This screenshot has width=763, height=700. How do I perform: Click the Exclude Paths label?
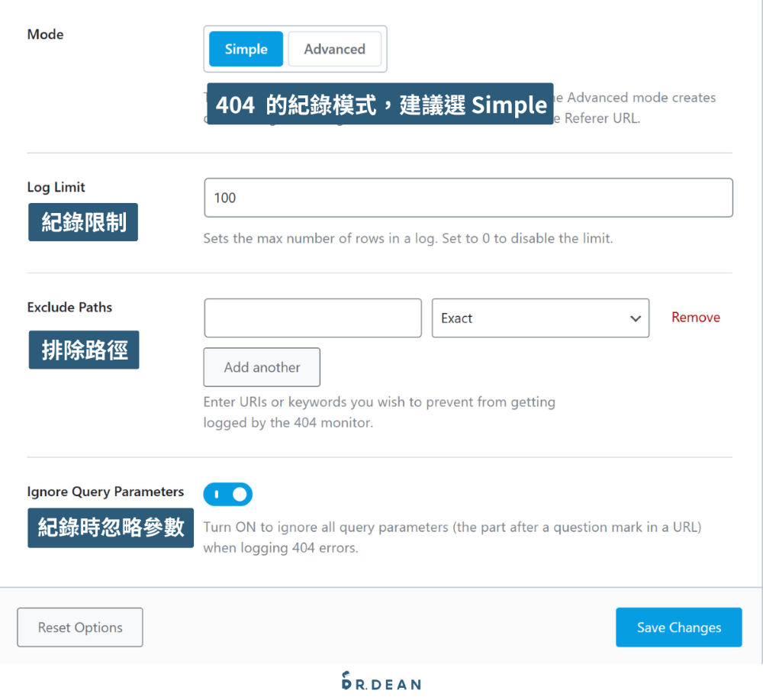coord(69,307)
